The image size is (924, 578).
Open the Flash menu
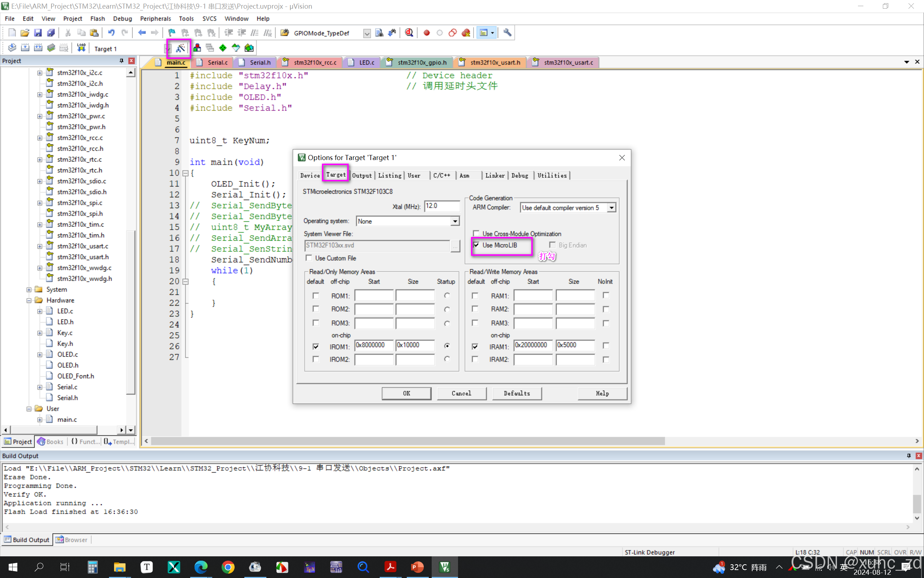pos(97,18)
